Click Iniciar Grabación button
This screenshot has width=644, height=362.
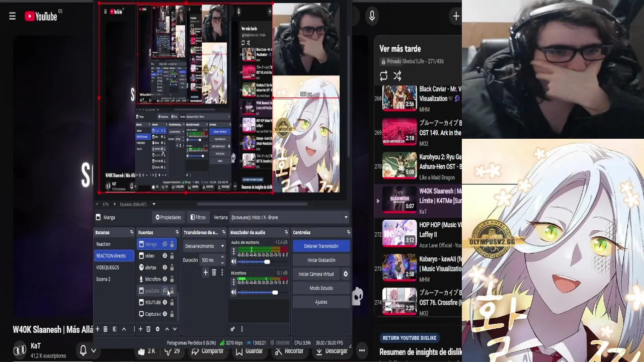[x=321, y=260]
